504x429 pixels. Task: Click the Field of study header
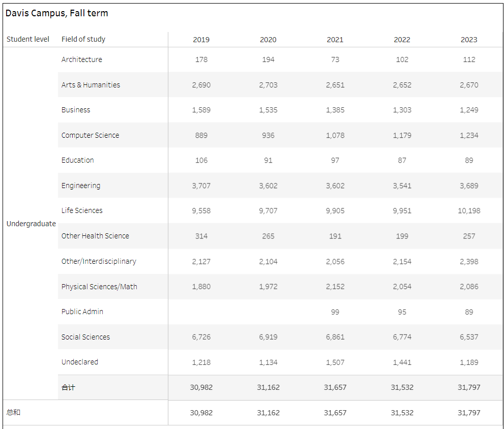point(83,39)
